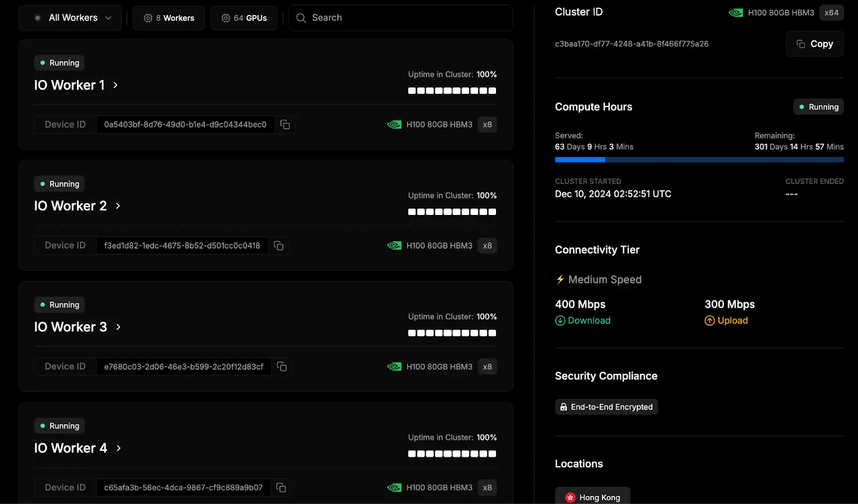Expand IO Worker 3 details

[118, 327]
